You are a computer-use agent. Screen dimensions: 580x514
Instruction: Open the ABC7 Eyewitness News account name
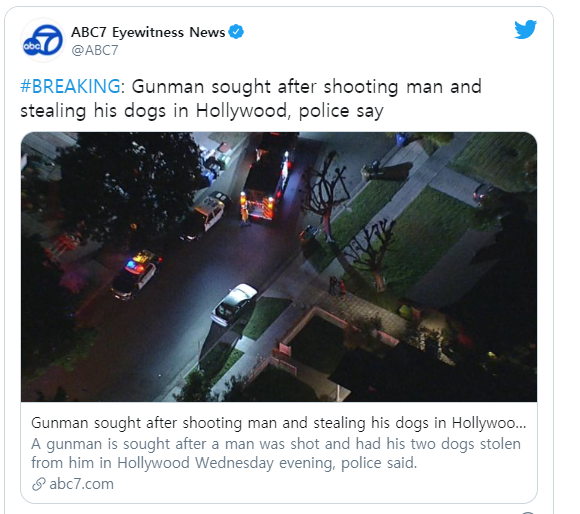pyautogui.click(x=148, y=32)
